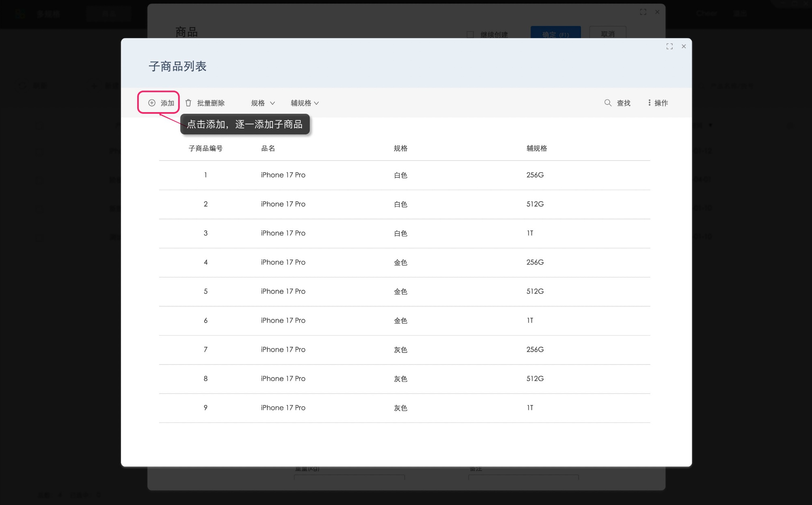This screenshot has width=812, height=505.
Task: Click the 子商品列表 dialog title
Action: [177, 66]
